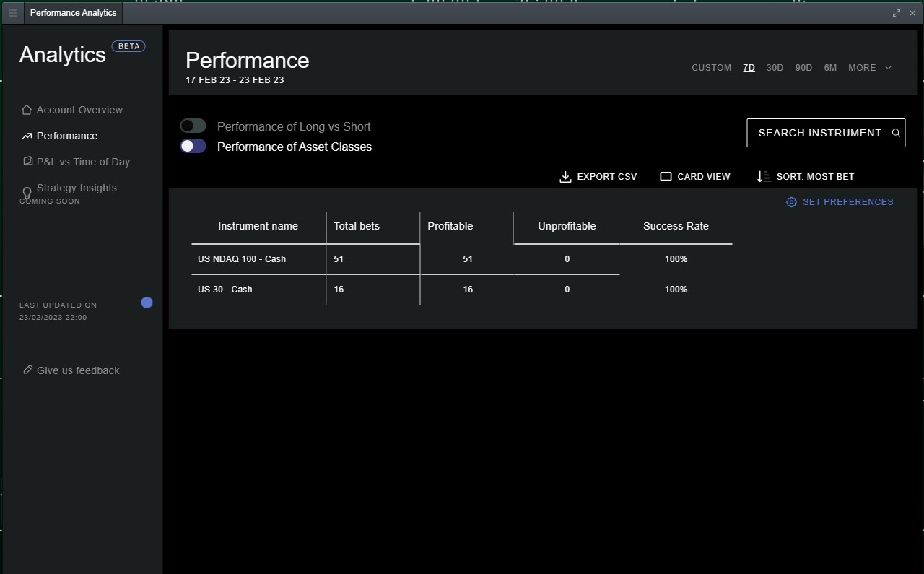Click the Card View rectangle icon

[666, 177]
